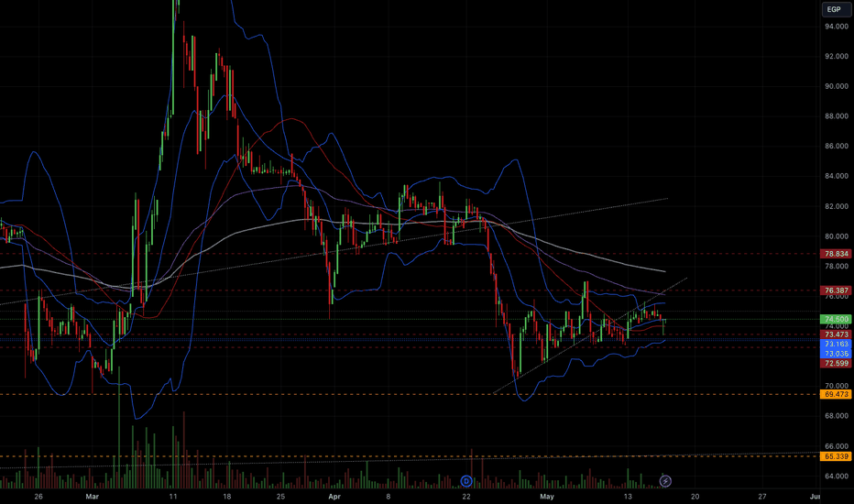
Task: Select the red 76.387 price label
Action: pos(836,290)
